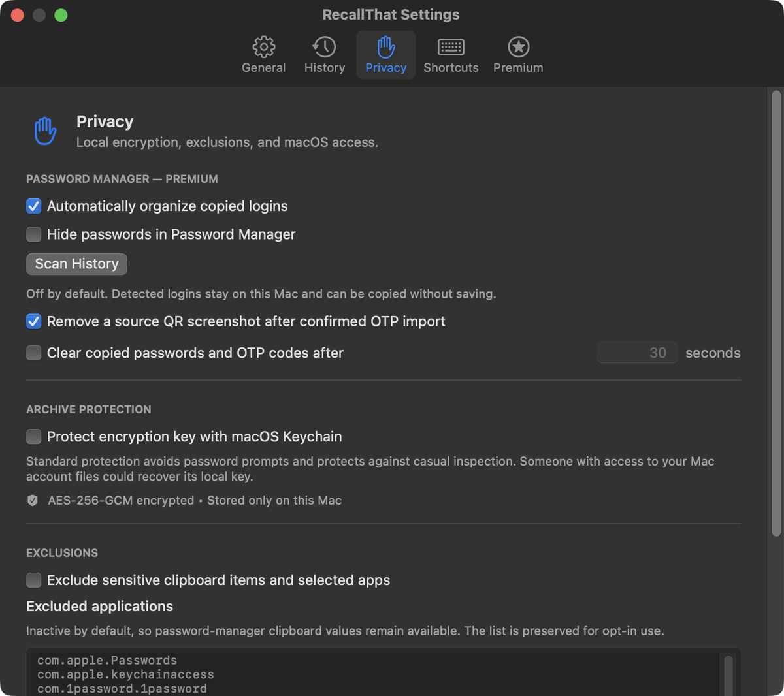Select the Privacy hand icon in toolbar

click(x=386, y=47)
